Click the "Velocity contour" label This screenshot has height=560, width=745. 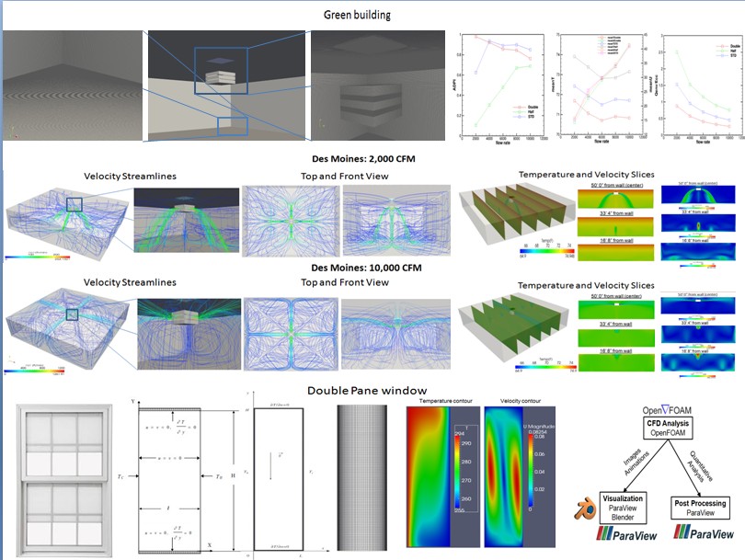pos(521,401)
